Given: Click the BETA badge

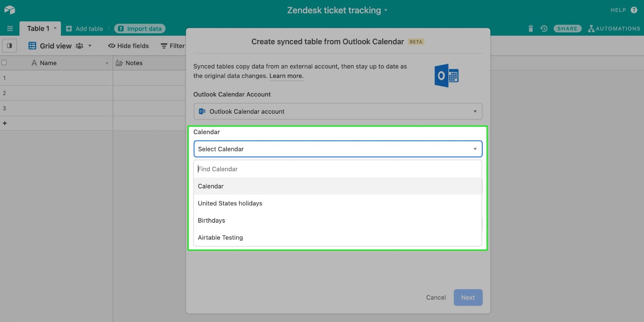Looking at the screenshot, I should pyautogui.click(x=416, y=42).
